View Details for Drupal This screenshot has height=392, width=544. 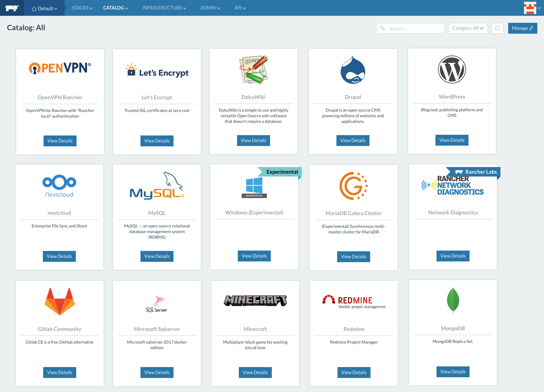353,140
